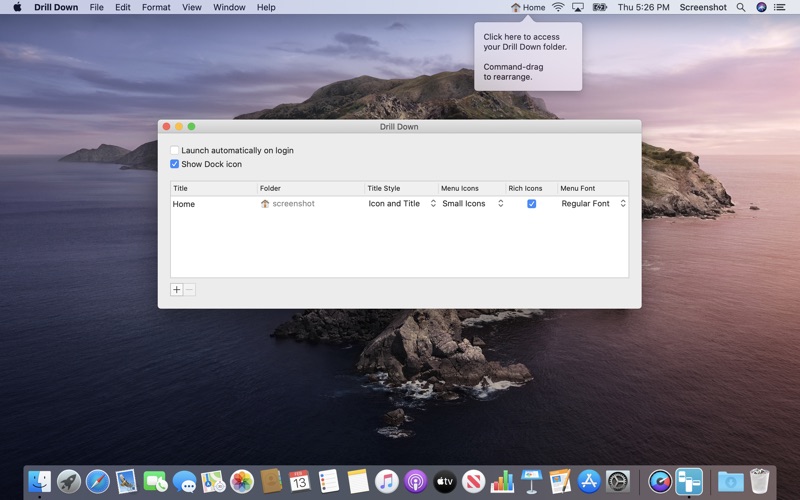
Task: Open the File menu
Action: pos(96,7)
